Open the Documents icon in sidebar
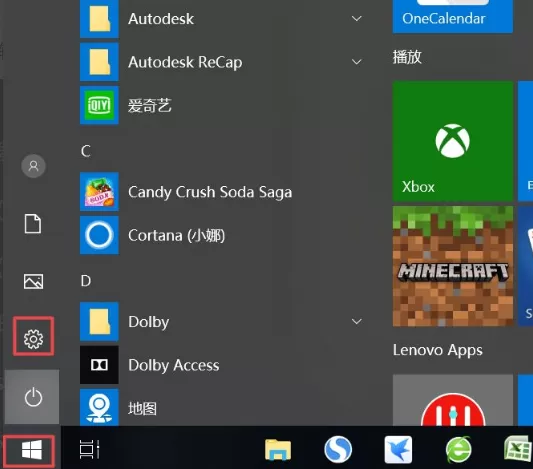 (x=33, y=224)
